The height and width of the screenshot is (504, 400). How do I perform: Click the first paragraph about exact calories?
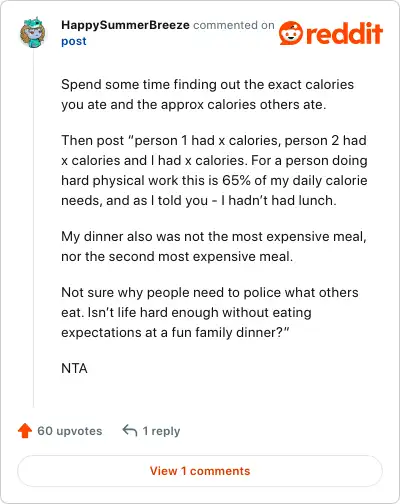pos(207,94)
